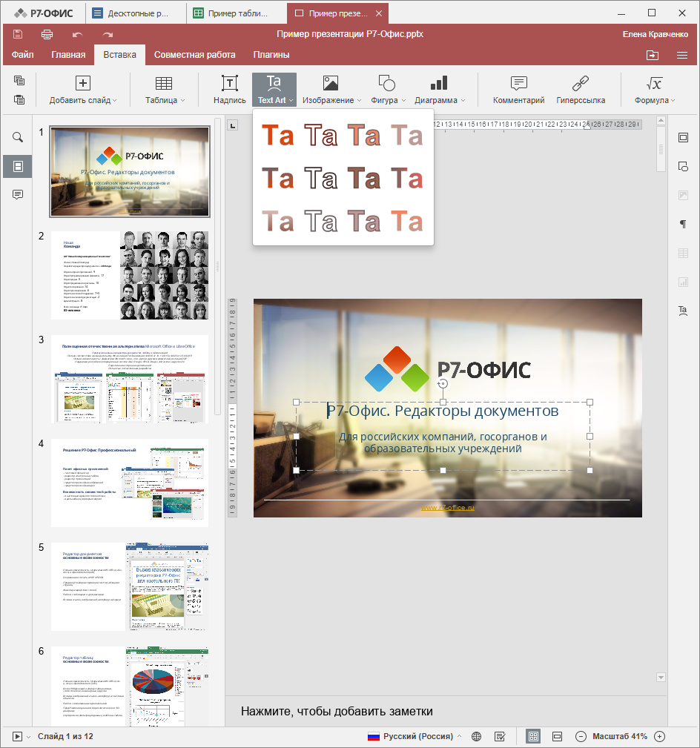Screen dimensions: 700x748
Task: Open the slideshow options arrow
Action: click(29, 737)
